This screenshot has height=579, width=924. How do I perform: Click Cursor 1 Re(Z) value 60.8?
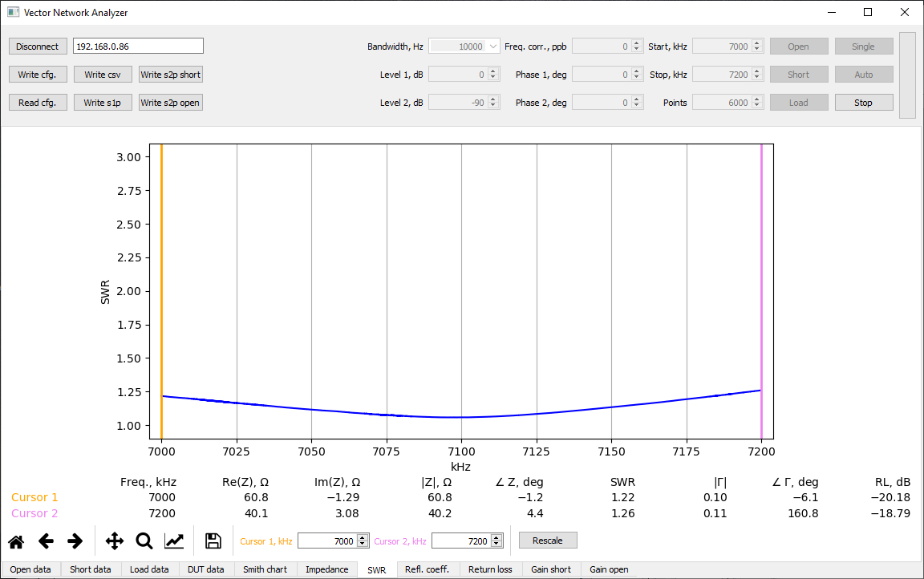[x=257, y=498]
